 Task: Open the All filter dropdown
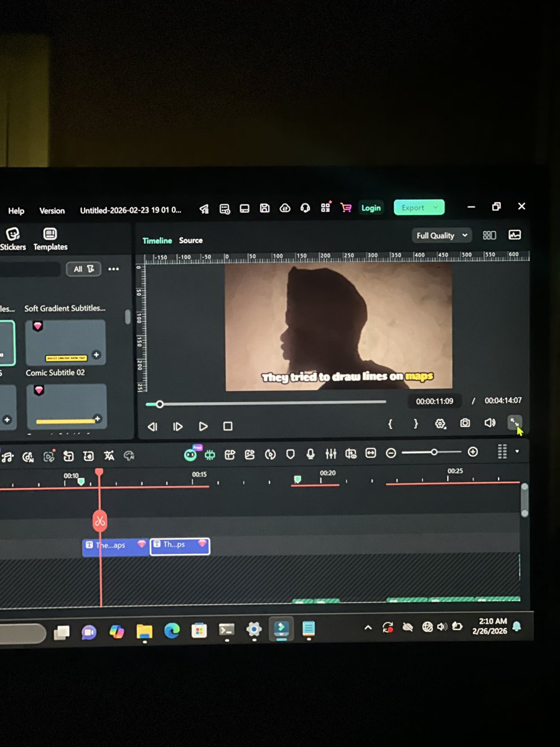[83, 269]
